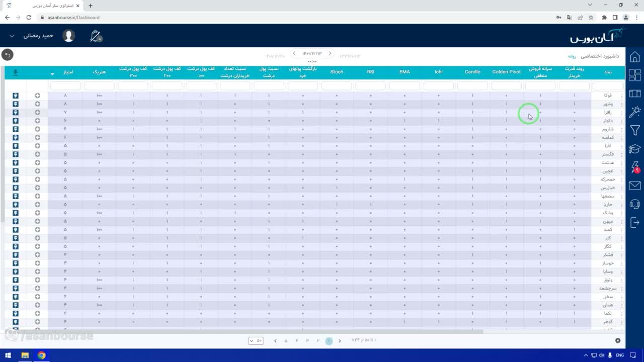The width and height of the screenshot is (644, 362).
Task: Click the blue icon in وساپا row
Action: tap(16, 271)
